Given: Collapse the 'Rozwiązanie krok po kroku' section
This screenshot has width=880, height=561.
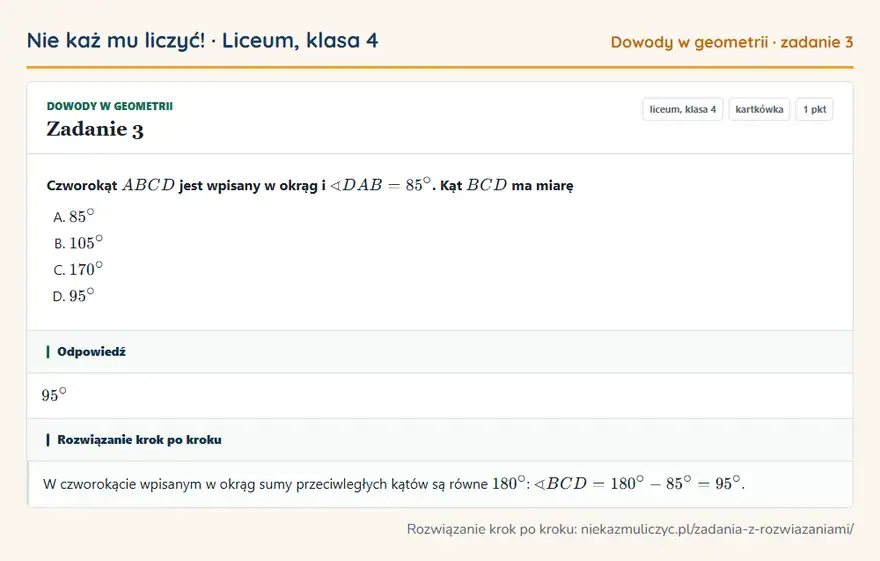Looking at the screenshot, I should point(440,440).
